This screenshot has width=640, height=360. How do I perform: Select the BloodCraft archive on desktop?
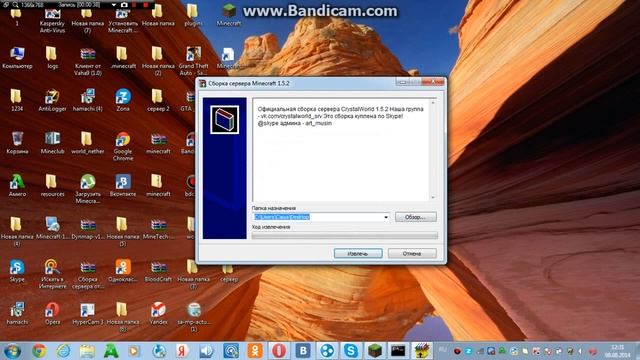point(158,271)
